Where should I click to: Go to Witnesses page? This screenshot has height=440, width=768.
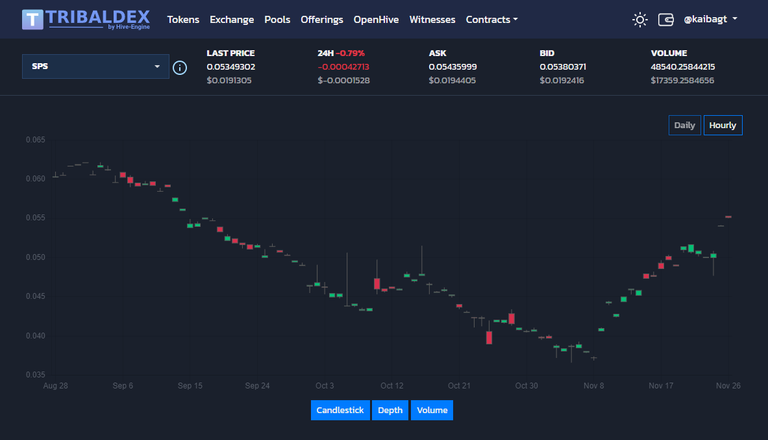[x=432, y=20]
